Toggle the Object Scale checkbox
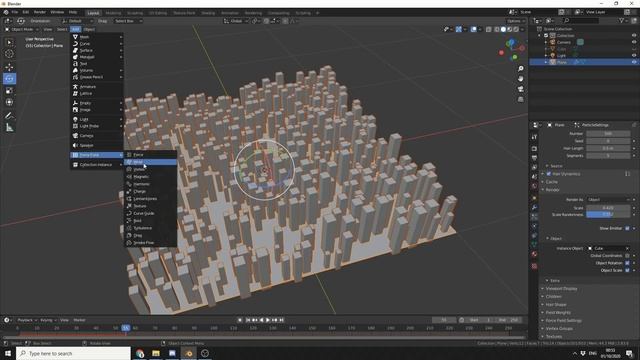This screenshot has width=640, height=360. pos(627,270)
